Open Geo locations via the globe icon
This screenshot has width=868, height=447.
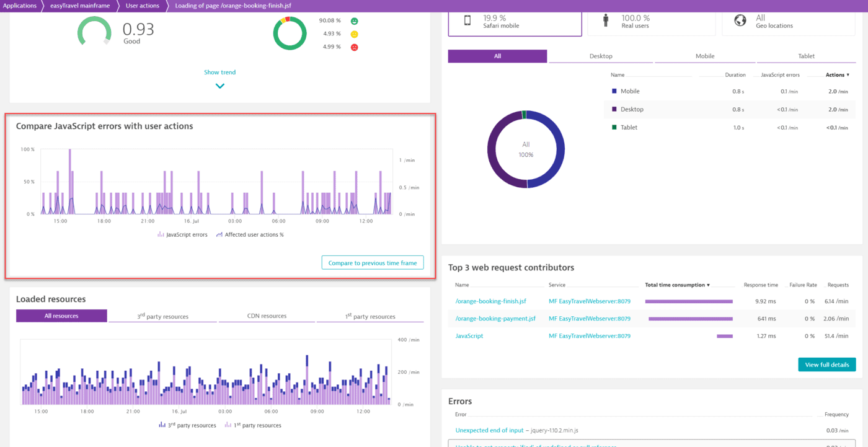click(740, 20)
